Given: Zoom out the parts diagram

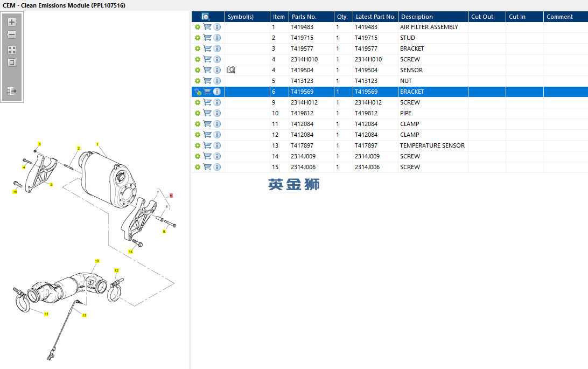Looking at the screenshot, I should click(12, 34).
